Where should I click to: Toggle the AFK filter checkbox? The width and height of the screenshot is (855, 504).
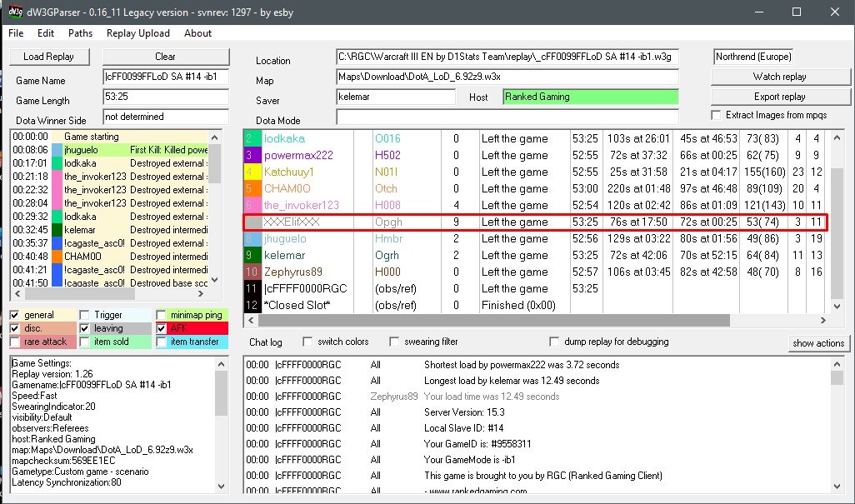tap(161, 328)
